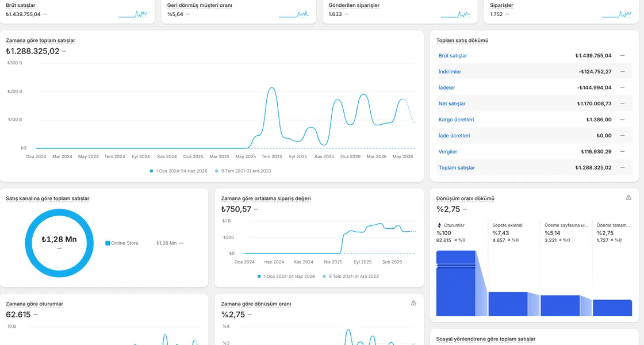Click the Online Store legend label

click(124, 243)
